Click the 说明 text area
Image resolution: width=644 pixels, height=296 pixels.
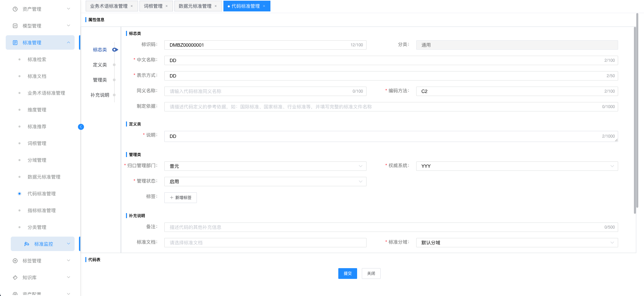[x=391, y=137]
